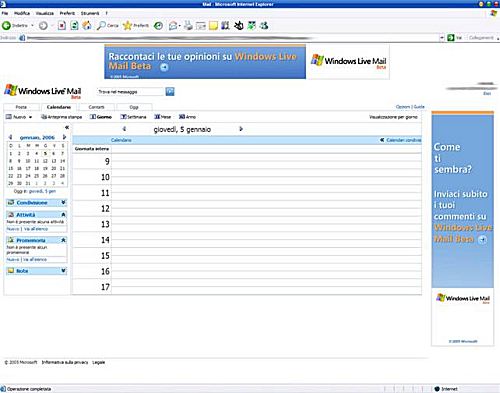Switch to the Contatti tab

(x=96, y=107)
